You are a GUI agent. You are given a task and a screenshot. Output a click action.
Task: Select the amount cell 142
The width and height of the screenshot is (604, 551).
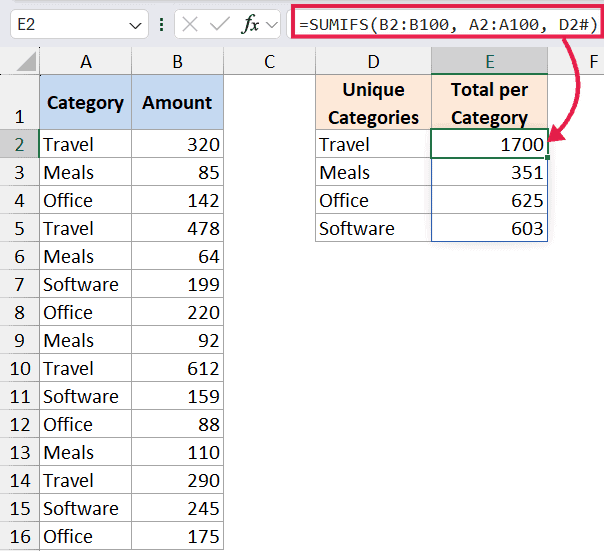177,200
